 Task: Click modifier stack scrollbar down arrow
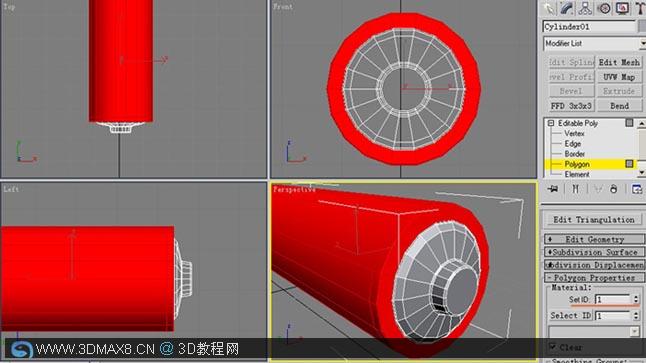coord(642,173)
